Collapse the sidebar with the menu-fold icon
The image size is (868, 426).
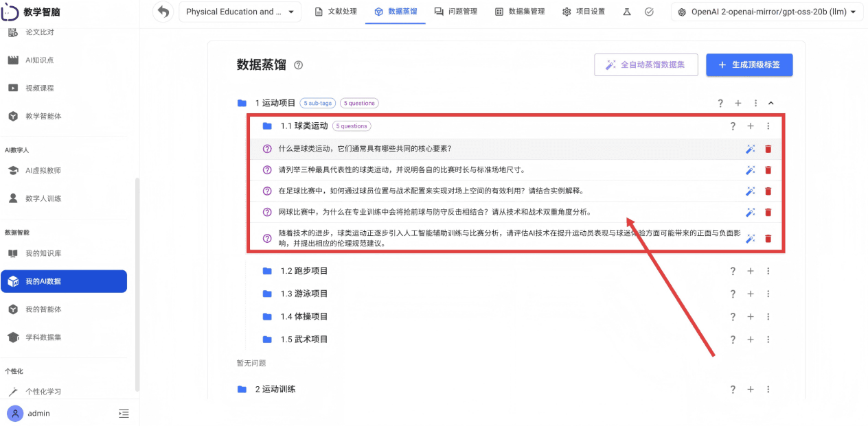click(x=124, y=414)
